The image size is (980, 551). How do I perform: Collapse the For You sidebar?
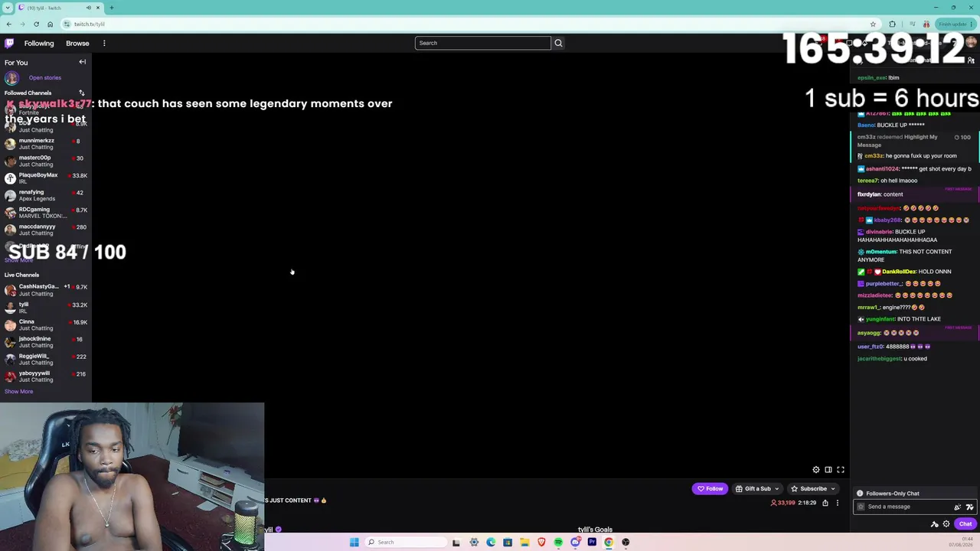83,62
